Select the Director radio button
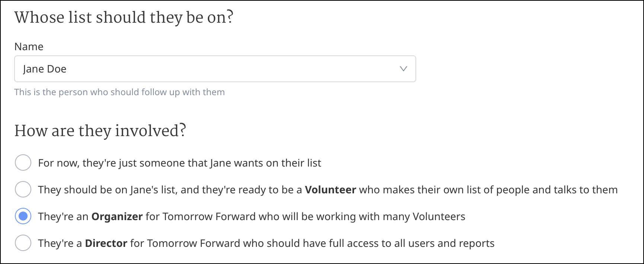The height and width of the screenshot is (264, 644). [x=23, y=243]
